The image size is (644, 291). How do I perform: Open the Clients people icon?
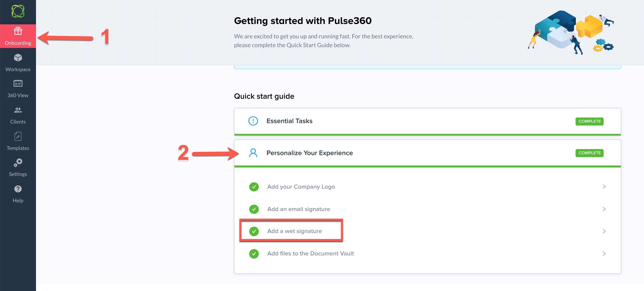tap(18, 110)
